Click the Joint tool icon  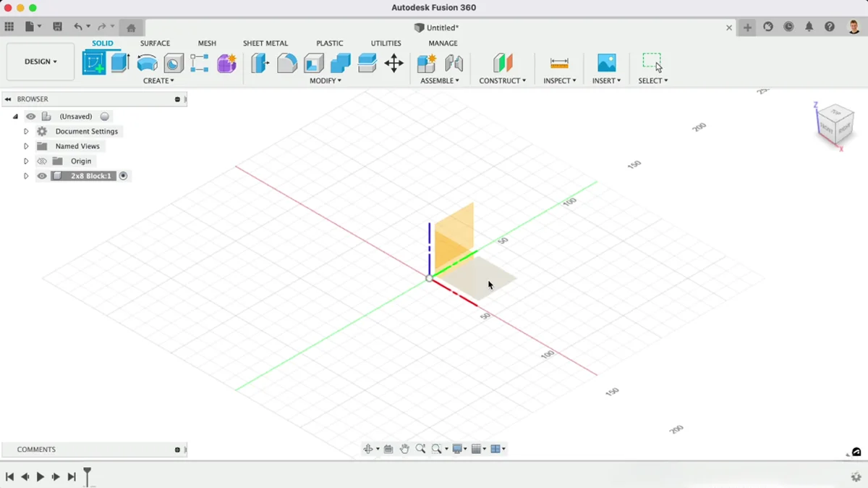[454, 63]
